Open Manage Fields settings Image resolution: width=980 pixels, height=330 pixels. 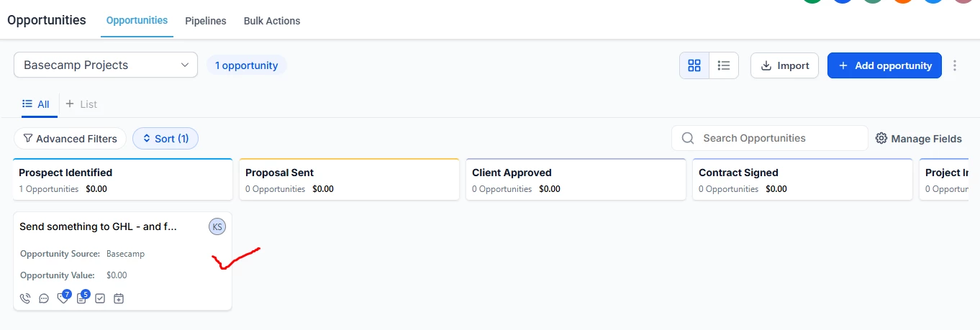point(919,139)
